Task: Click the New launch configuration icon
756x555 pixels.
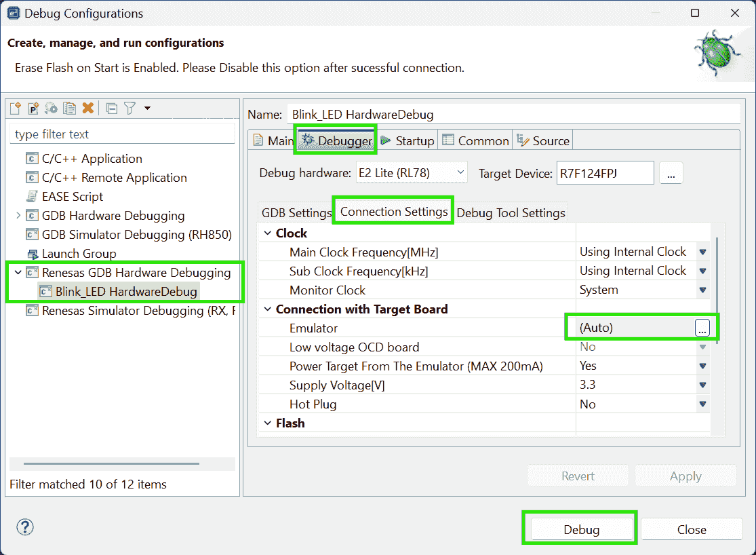Action: 15,109
